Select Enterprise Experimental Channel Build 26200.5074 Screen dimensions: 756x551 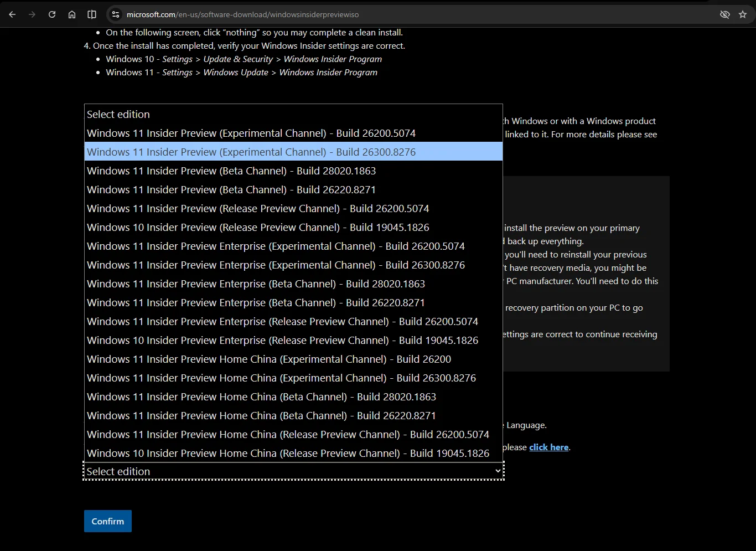(293, 246)
